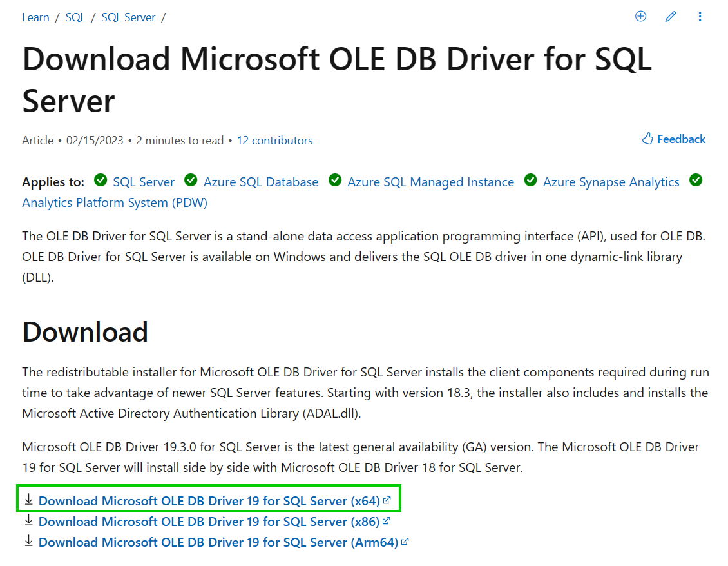
Task: Click the download arrow icon beside x86 link
Action: 29,520
